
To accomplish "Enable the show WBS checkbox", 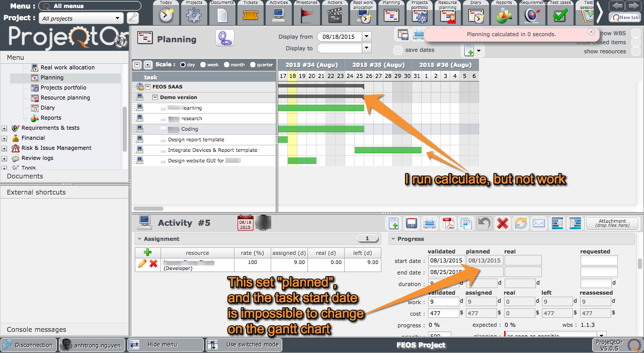I will [636, 33].
